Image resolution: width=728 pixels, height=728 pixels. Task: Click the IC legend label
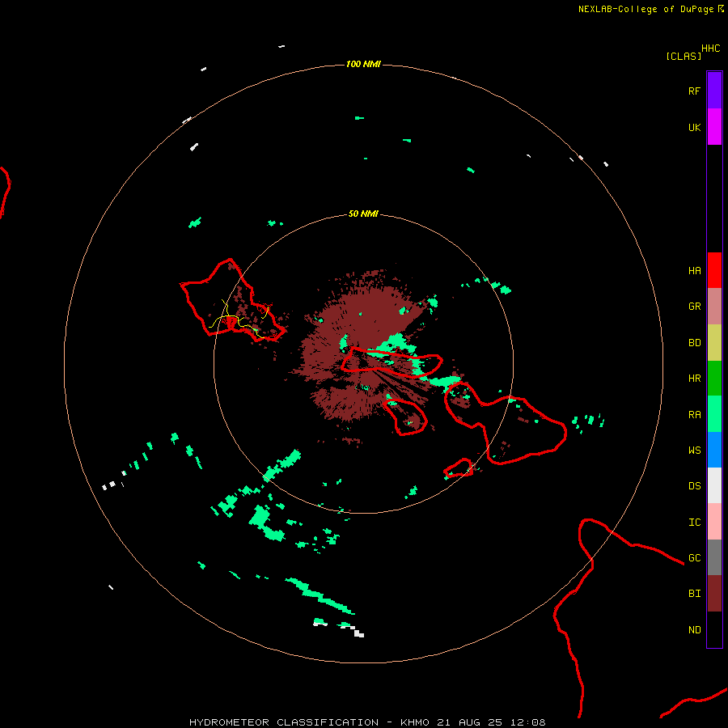click(x=694, y=523)
